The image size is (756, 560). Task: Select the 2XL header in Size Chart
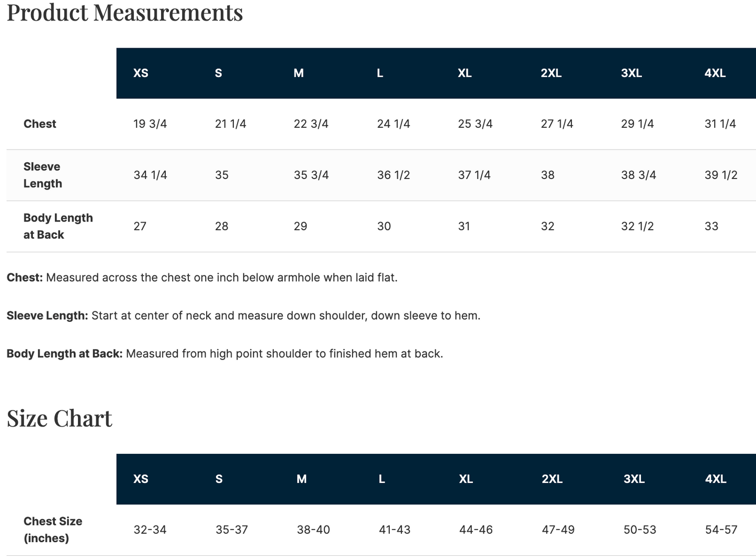pos(552,479)
